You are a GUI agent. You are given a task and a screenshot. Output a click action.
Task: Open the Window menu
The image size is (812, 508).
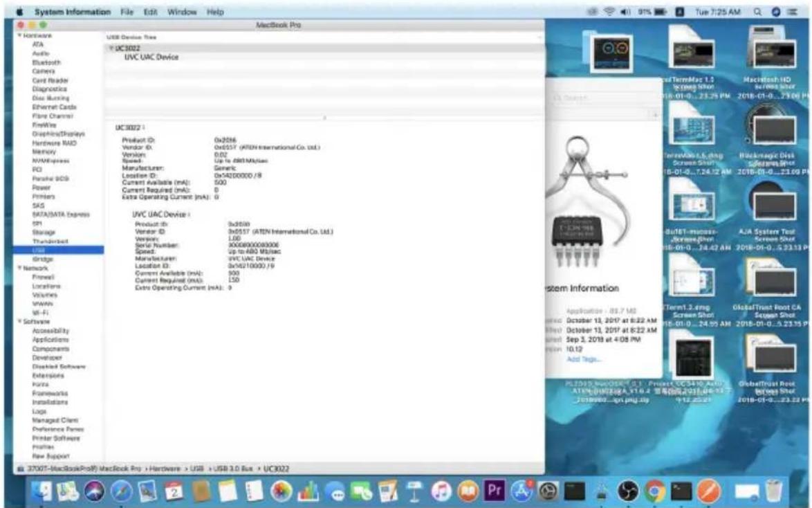(182, 11)
